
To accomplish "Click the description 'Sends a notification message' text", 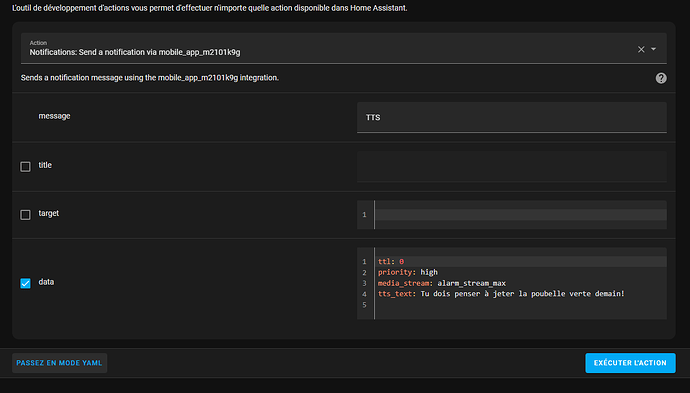I will point(150,78).
